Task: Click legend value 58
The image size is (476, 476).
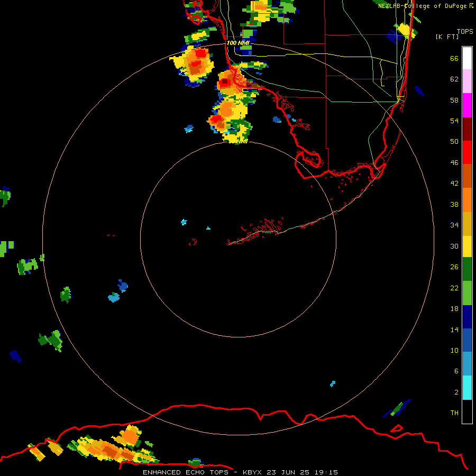Action: (454, 100)
